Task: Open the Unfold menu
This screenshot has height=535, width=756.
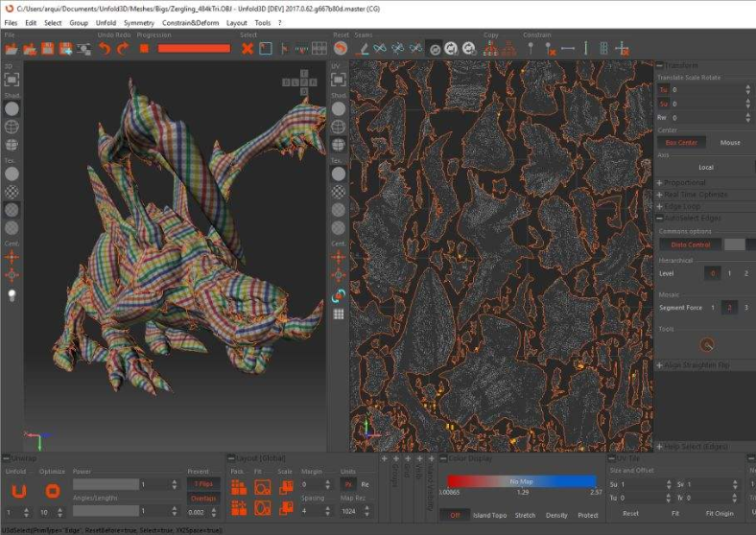Action: (106, 23)
